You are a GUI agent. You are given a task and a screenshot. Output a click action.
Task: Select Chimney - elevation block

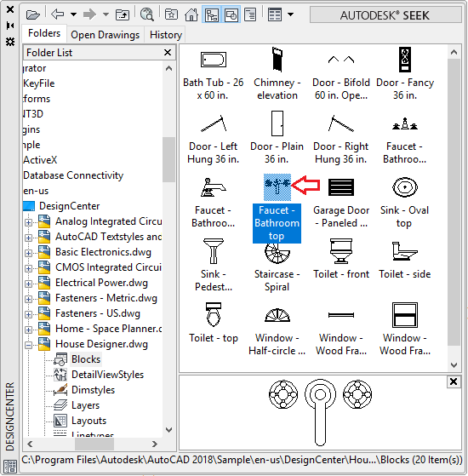click(x=277, y=74)
